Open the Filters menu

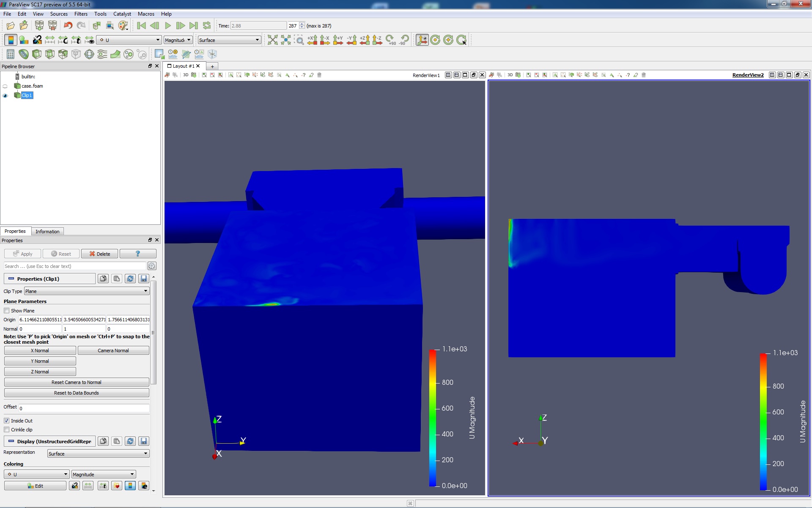point(81,14)
